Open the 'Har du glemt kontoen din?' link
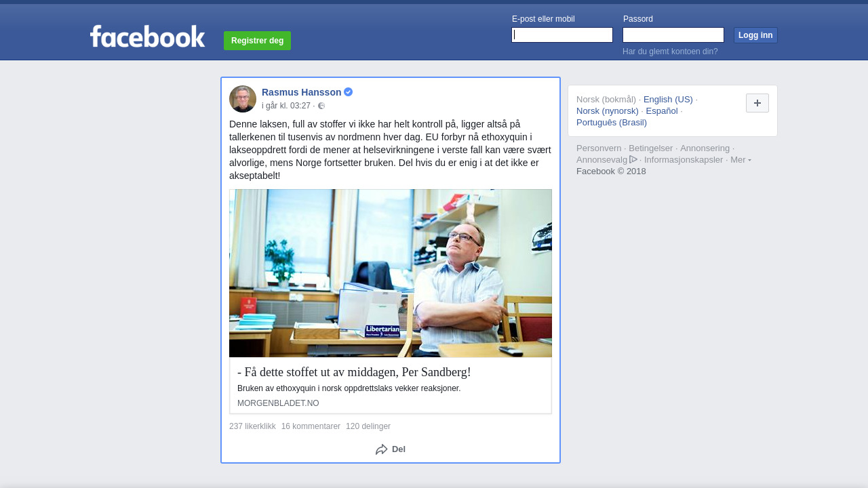The height and width of the screenshot is (488, 868). click(x=670, y=52)
